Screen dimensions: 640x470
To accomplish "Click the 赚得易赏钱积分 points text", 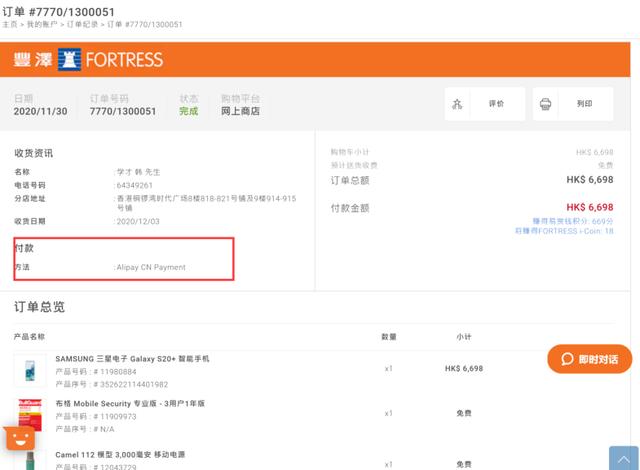I will (573, 221).
